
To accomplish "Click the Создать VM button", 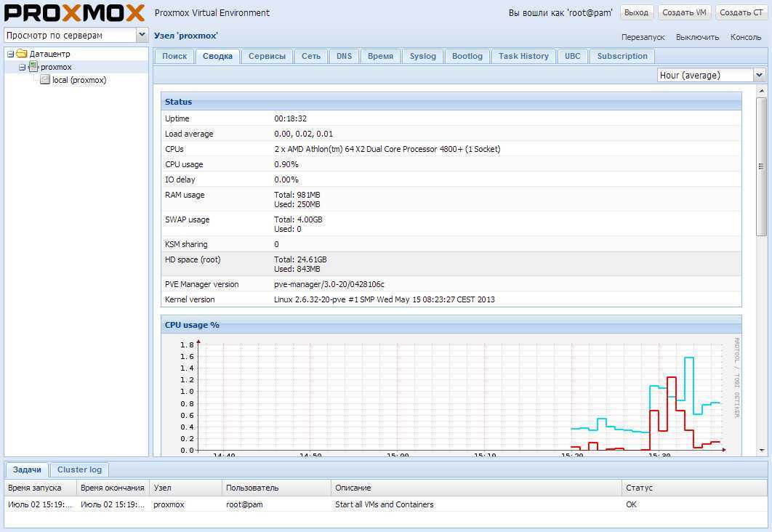I will pyautogui.click(x=684, y=12).
